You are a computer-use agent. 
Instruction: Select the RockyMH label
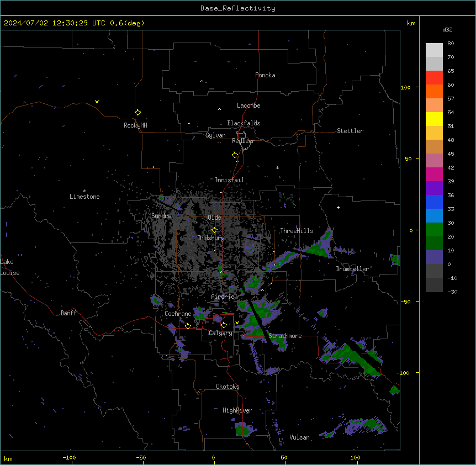(135, 125)
